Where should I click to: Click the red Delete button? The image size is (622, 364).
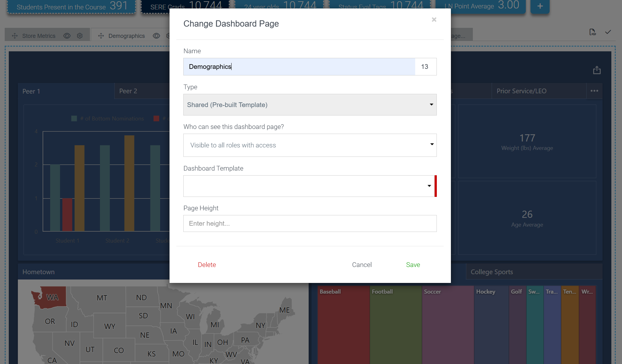[207, 265]
